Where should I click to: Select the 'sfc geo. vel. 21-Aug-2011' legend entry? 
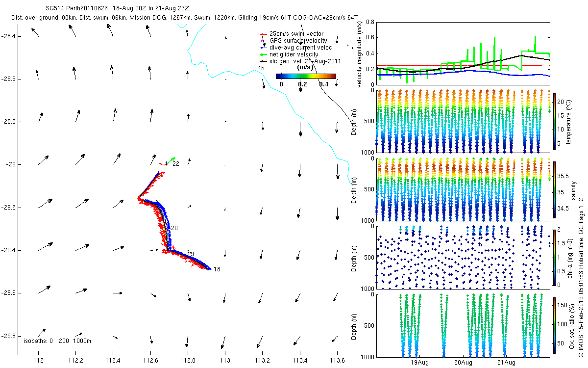click(x=305, y=61)
